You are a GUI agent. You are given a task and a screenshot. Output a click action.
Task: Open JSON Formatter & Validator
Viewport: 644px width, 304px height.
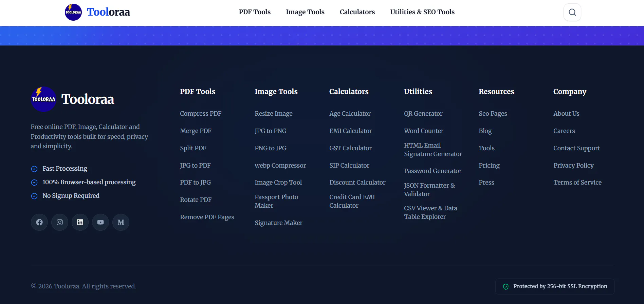(429, 190)
